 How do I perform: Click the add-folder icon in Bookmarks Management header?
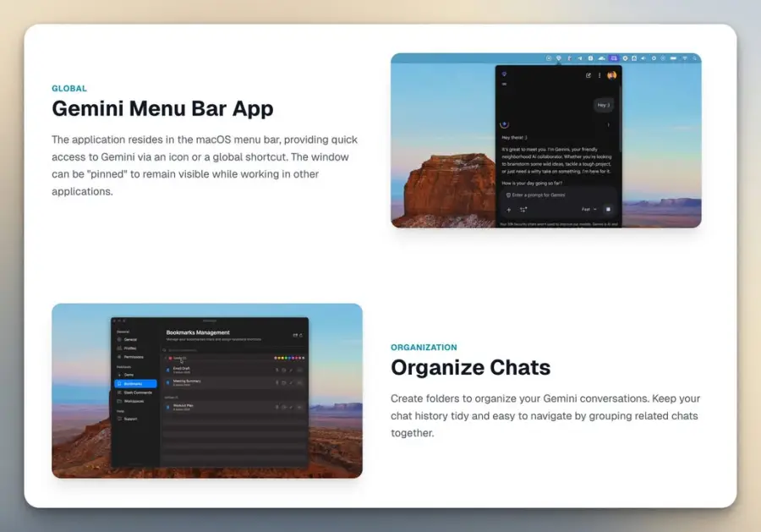(x=294, y=335)
